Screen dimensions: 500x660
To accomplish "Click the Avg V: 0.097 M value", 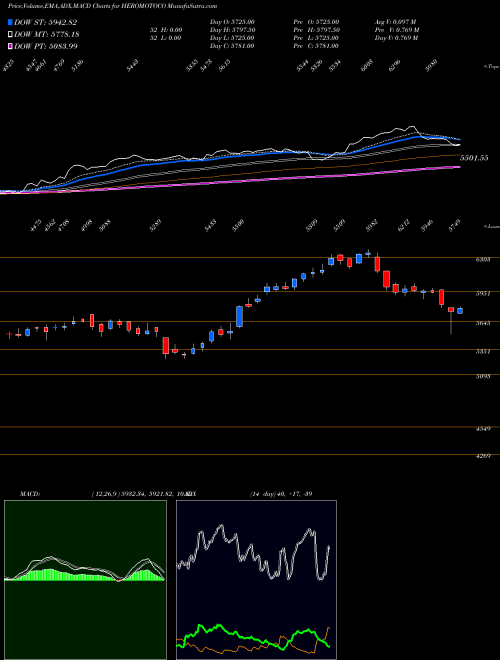I will point(396,22).
